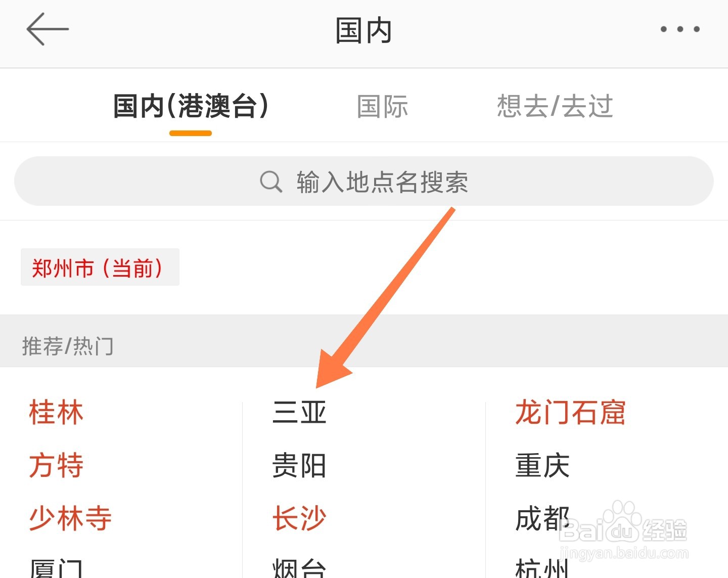Open the three-dot more options menu

pyautogui.click(x=680, y=29)
